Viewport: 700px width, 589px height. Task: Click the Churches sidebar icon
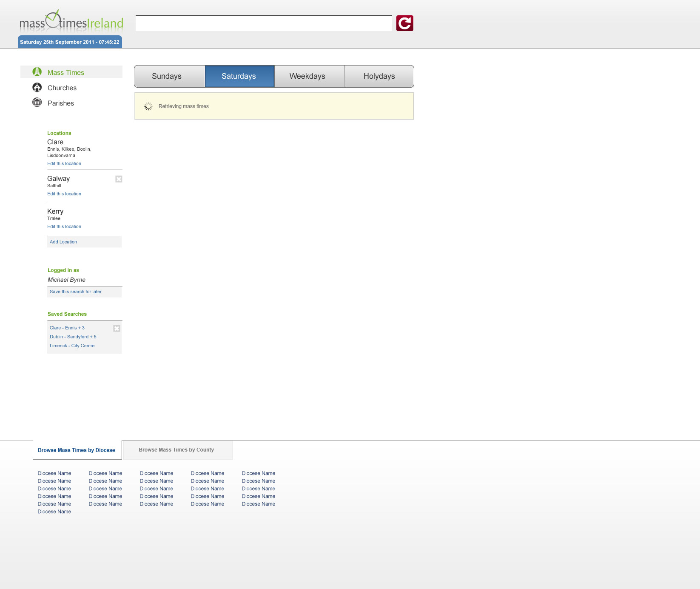(x=37, y=88)
